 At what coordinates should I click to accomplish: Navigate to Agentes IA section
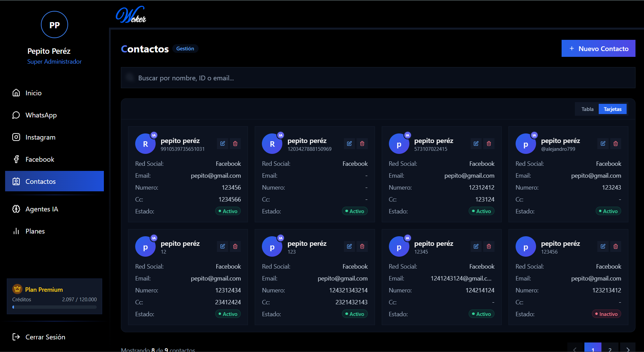pyautogui.click(x=42, y=209)
